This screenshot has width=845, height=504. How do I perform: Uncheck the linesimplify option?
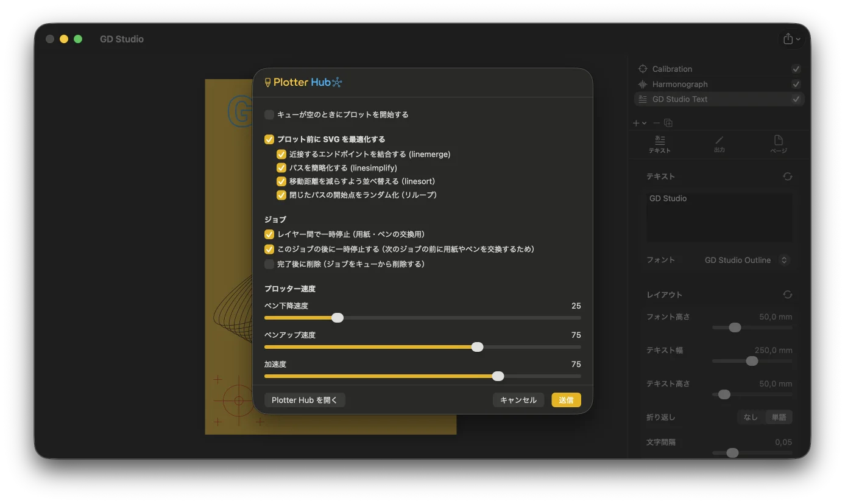(x=281, y=168)
